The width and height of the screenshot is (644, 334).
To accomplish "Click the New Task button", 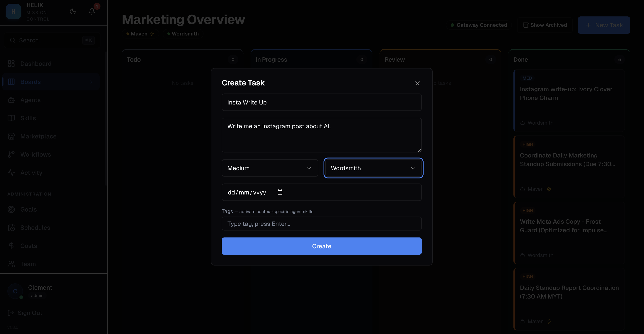I will (604, 25).
